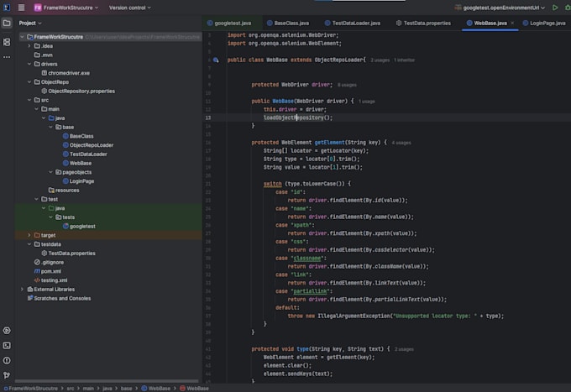Open the Version control dropdown
The width and height of the screenshot is (571, 392).
(x=129, y=8)
